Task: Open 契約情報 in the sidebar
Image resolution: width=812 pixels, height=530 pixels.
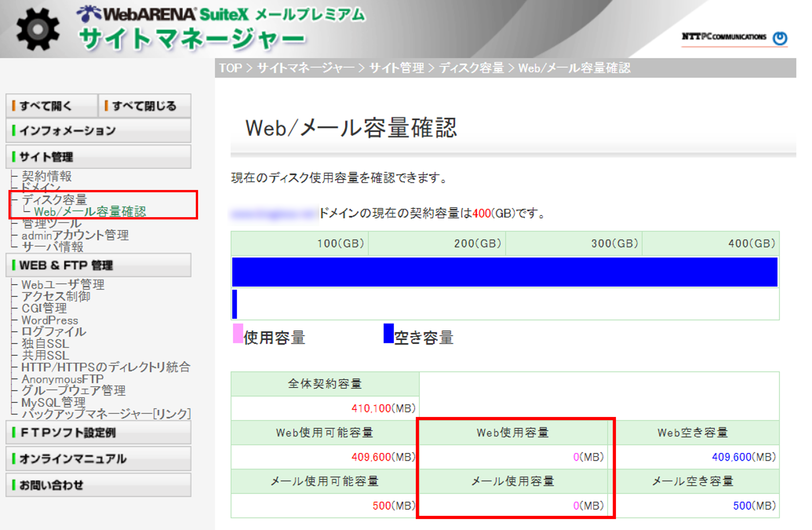Action: click(x=47, y=176)
